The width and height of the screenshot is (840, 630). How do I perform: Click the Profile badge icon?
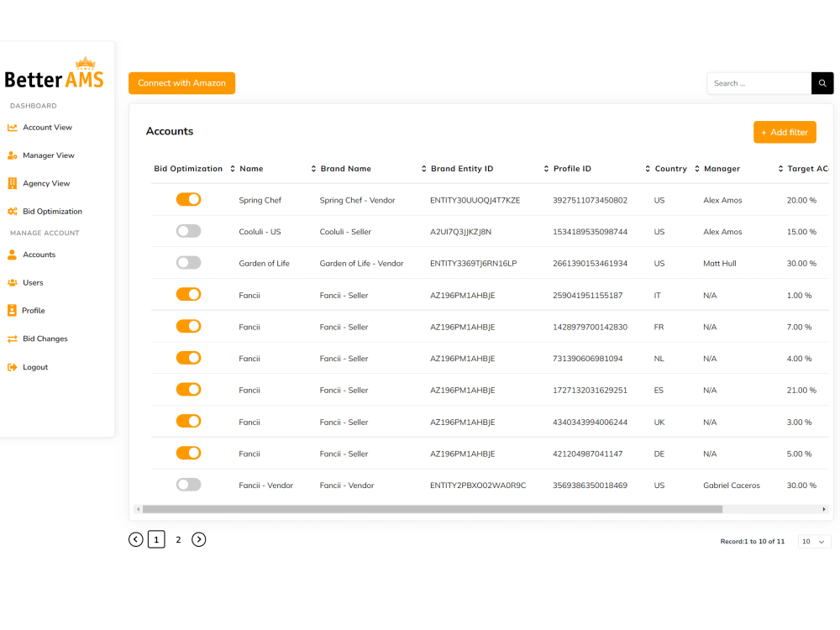[12, 310]
